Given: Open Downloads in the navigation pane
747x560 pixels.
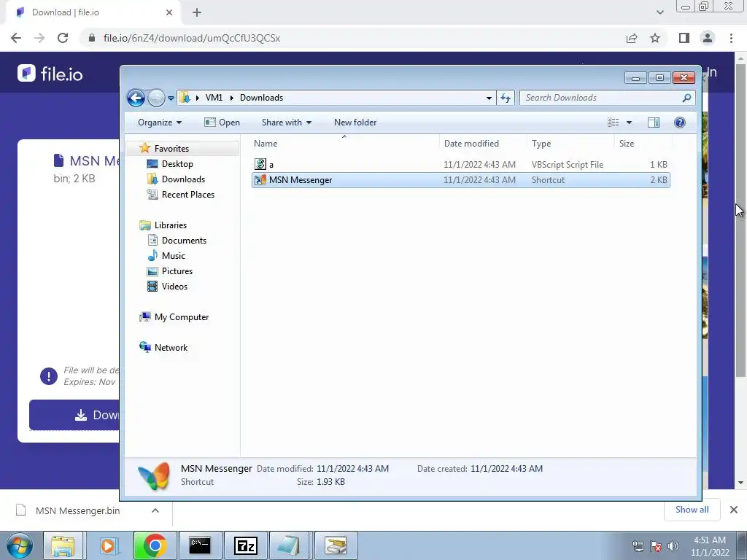Looking at the screenshot, I should pyautogui.click(x=183, y=179).
